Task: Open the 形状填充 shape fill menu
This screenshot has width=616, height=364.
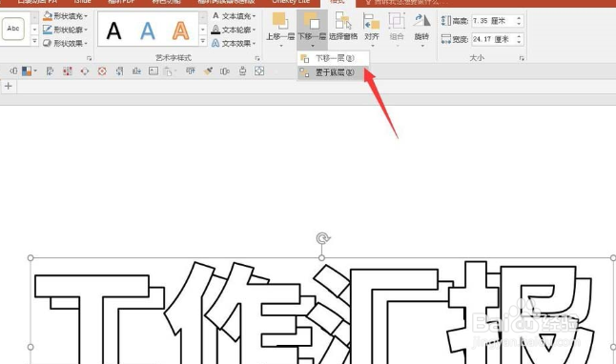Action: click(65, 16)
